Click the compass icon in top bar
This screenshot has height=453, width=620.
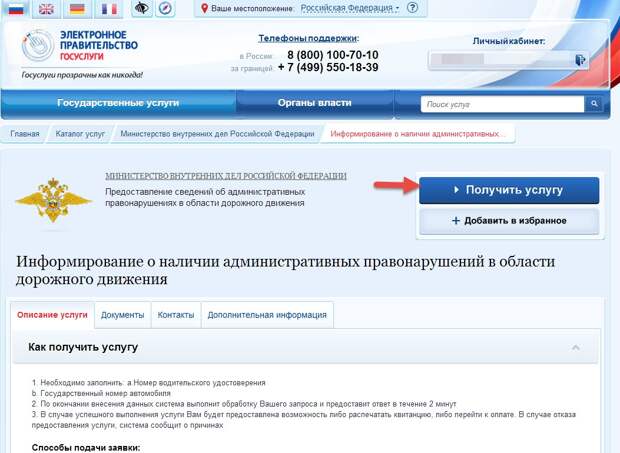[164, 9]
